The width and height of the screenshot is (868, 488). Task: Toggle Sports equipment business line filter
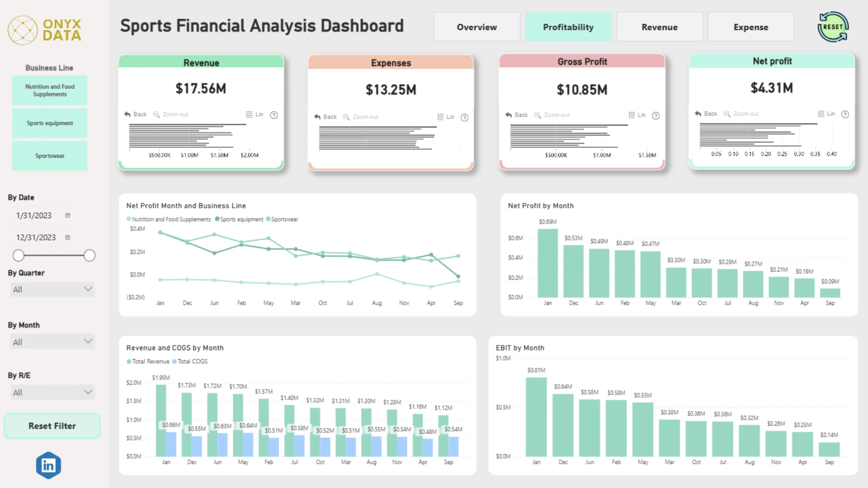[50, 123]
